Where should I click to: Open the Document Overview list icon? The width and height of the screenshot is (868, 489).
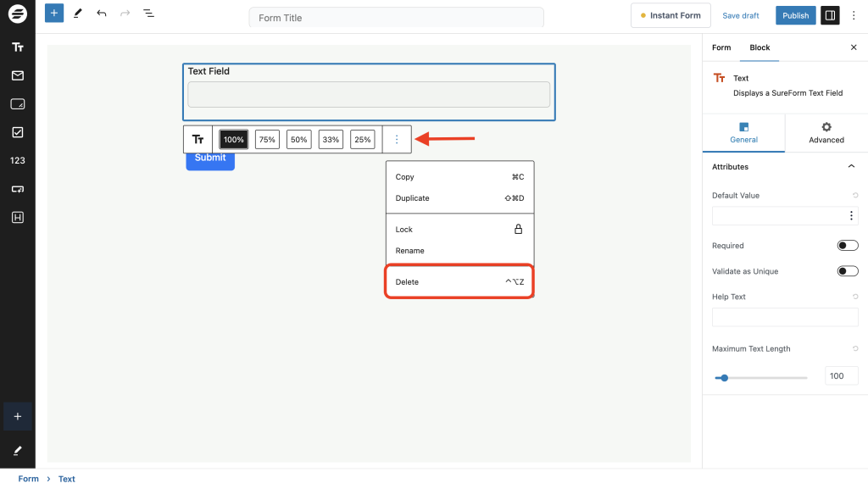pyautogui.click(x=149, y=14)
